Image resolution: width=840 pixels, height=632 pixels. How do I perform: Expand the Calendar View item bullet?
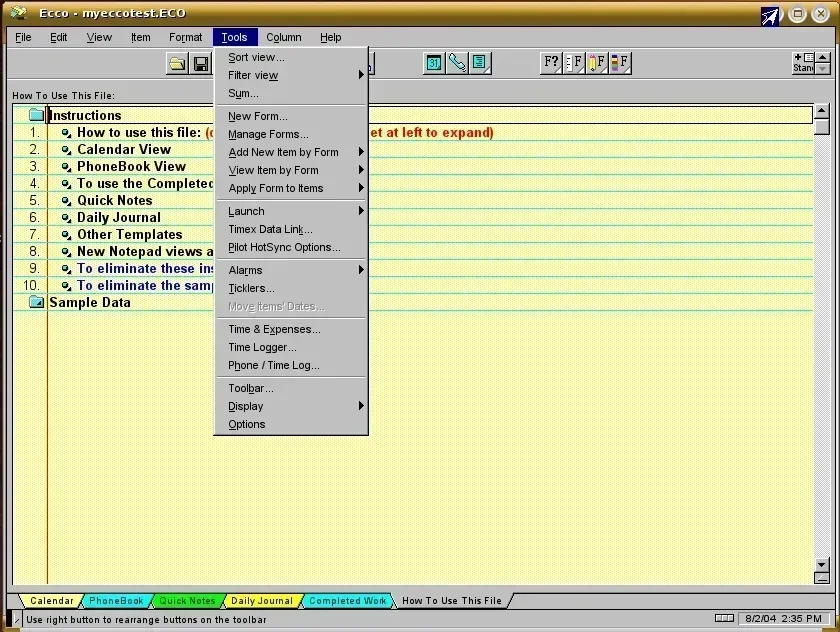pyautogui.click(x=67, y=150)
